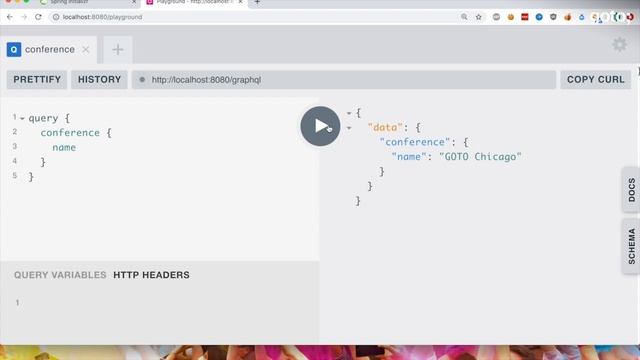640x360 pixels.
Task: Collapse the "data" response object
Action: point(349,128)
